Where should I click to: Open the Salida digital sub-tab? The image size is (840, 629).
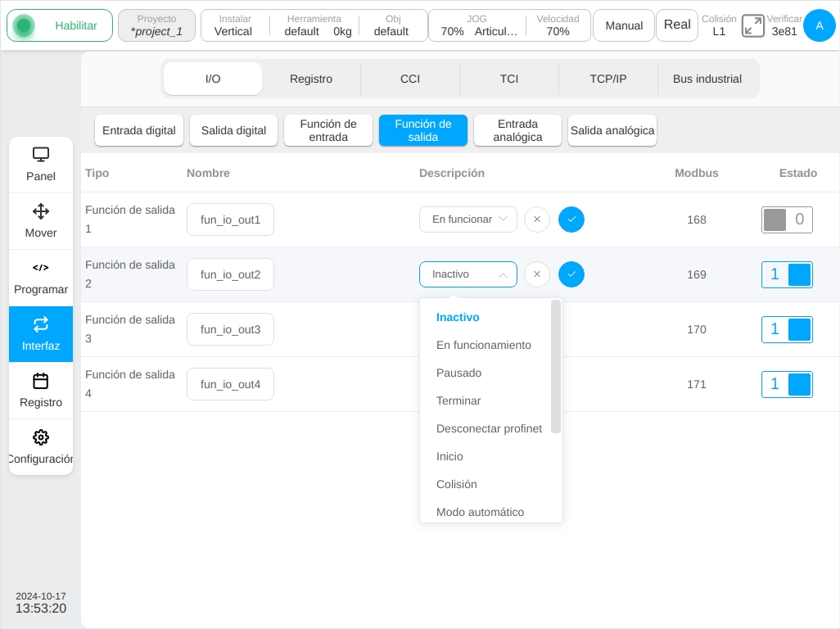point(233,130)
